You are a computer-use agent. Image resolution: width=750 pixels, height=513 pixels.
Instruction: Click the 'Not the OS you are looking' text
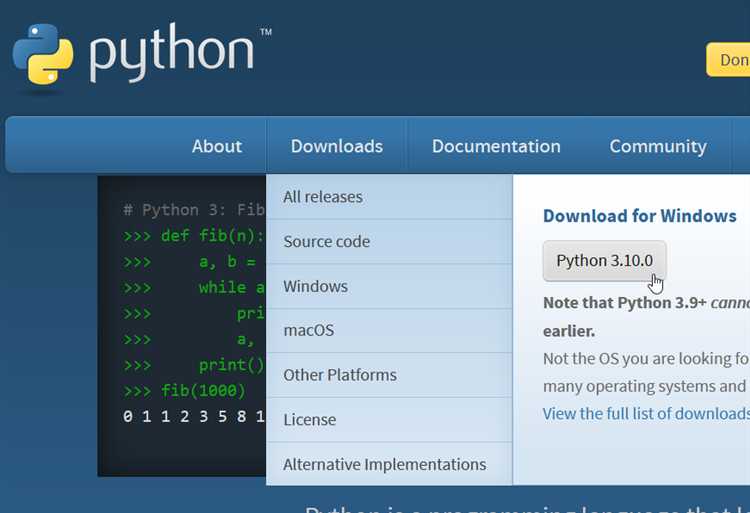click(x=646, y=359)
